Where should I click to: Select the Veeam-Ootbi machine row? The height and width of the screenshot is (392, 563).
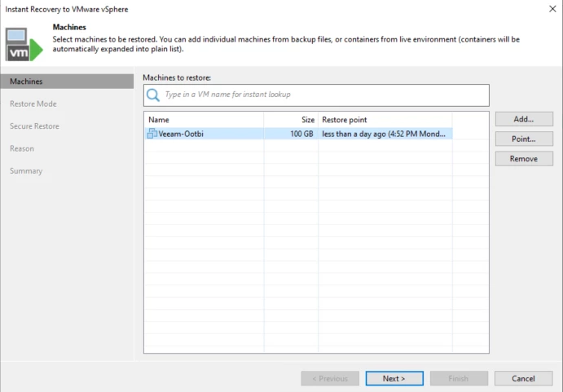tap(298, 134)
